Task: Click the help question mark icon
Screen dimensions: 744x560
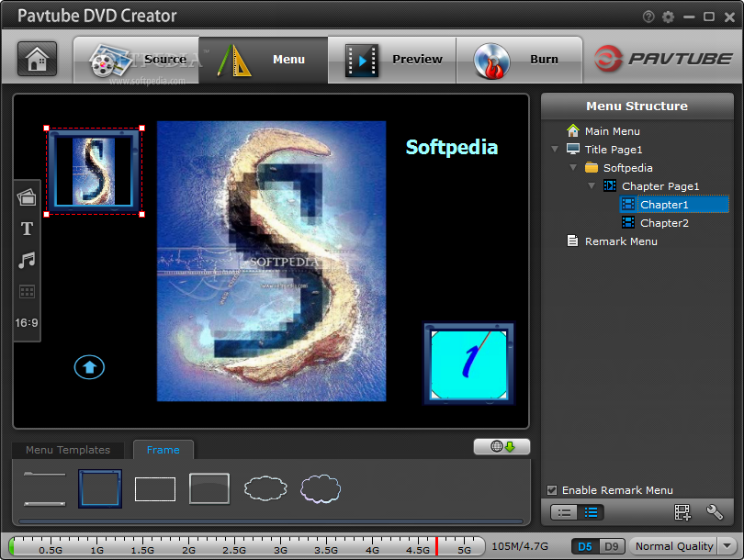Action: coord(648,17)
